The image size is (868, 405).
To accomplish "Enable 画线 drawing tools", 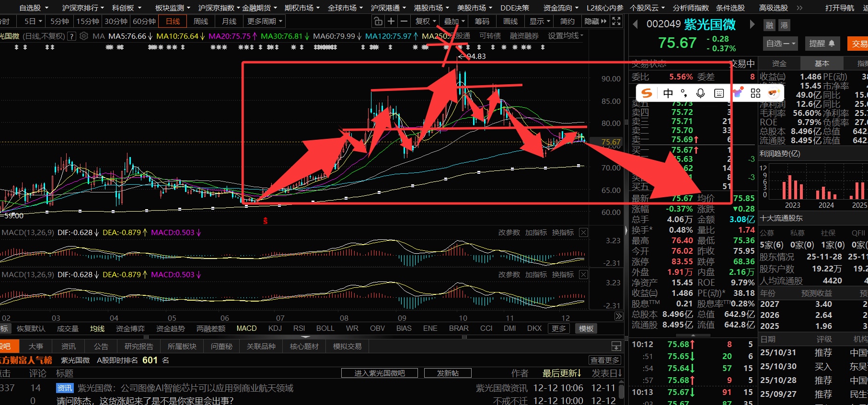I will (x=510, y=21).
